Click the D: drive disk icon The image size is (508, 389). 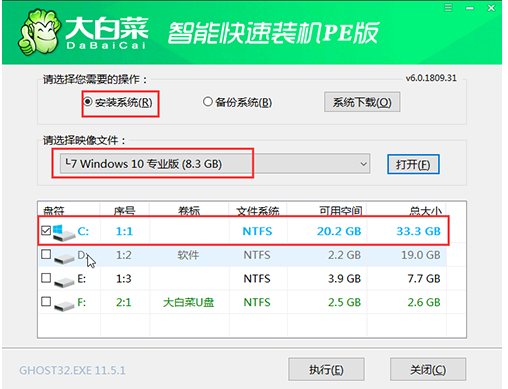tap(64, 257)
